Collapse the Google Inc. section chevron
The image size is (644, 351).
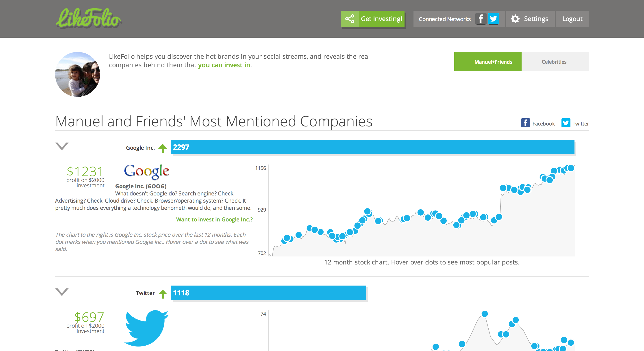tap(62, 146)
